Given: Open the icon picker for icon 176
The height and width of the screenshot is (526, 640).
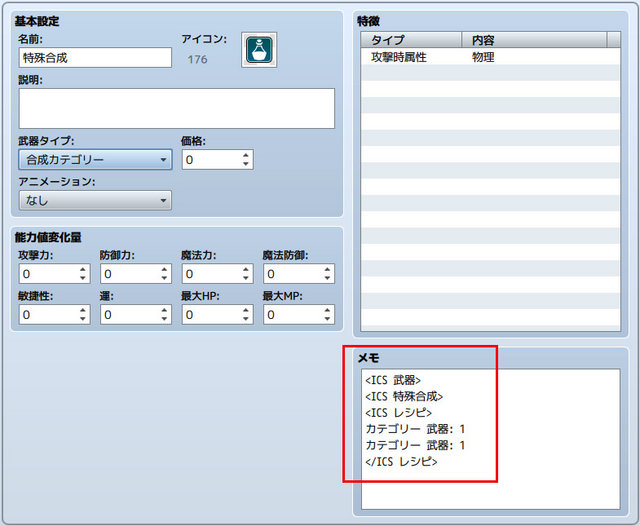Looking at the screenshot, I should 259,50.
